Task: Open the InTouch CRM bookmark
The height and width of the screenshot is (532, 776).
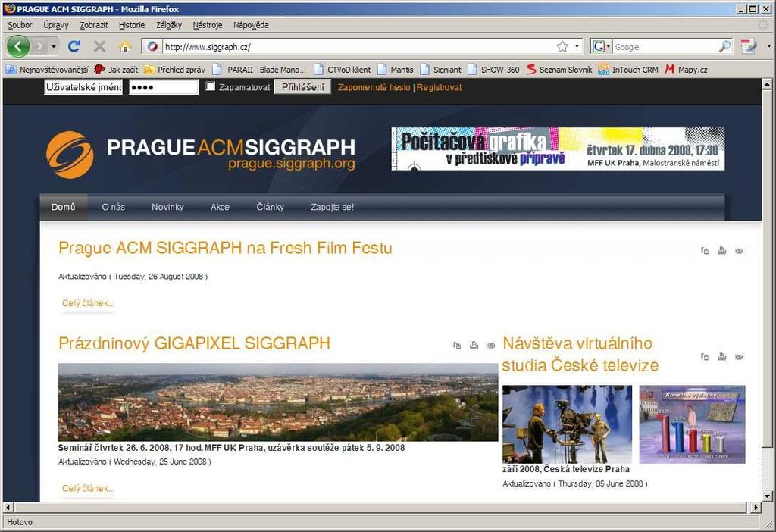Action: coord(627,70)
